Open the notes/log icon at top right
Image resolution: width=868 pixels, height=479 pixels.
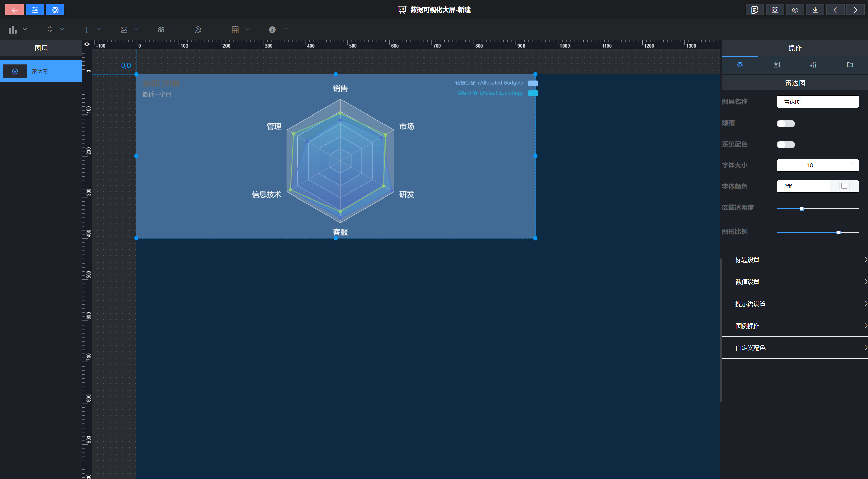click(x=755, y=10)
